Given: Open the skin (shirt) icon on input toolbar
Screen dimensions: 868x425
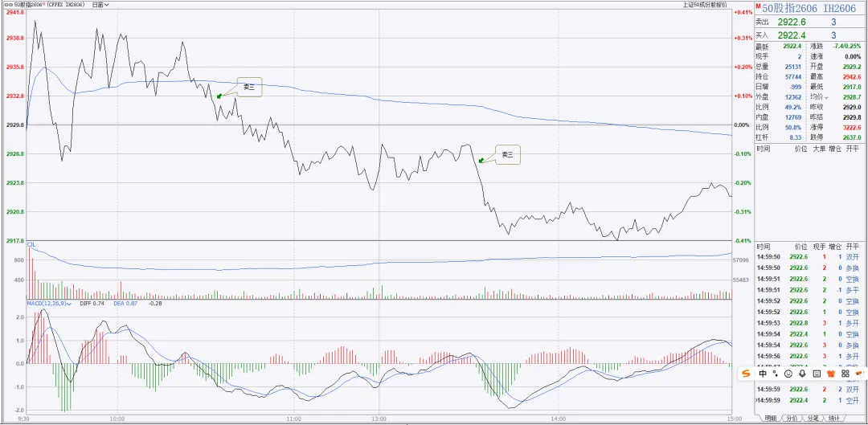Looking at the screenshot, I should (x=830, y=374).
